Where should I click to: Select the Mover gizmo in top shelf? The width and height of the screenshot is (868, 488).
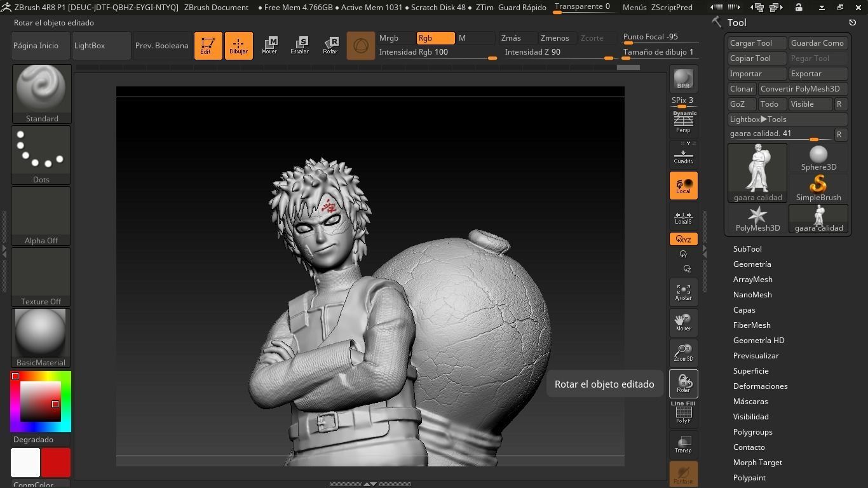pyautogui.click(x=269, y=46)
